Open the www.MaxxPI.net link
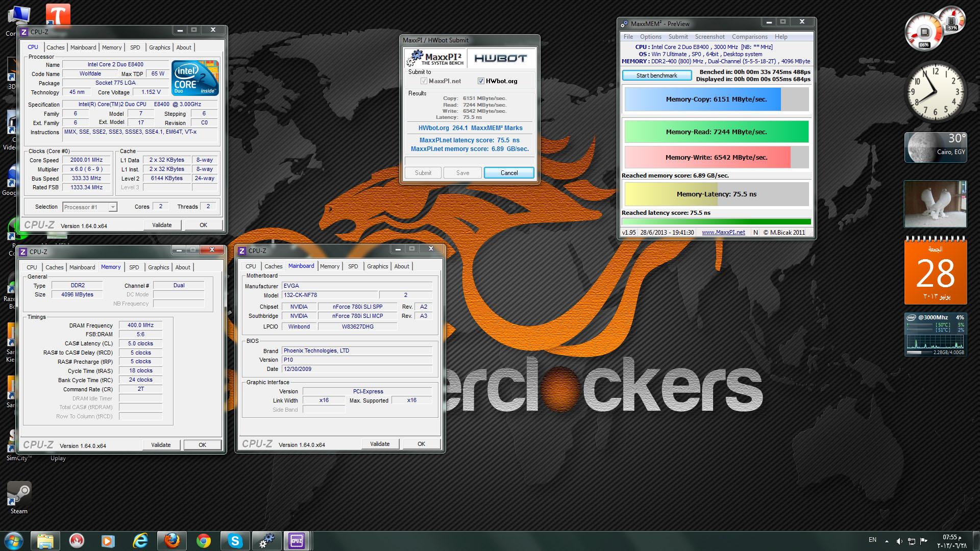 click(x=723, y=232)
